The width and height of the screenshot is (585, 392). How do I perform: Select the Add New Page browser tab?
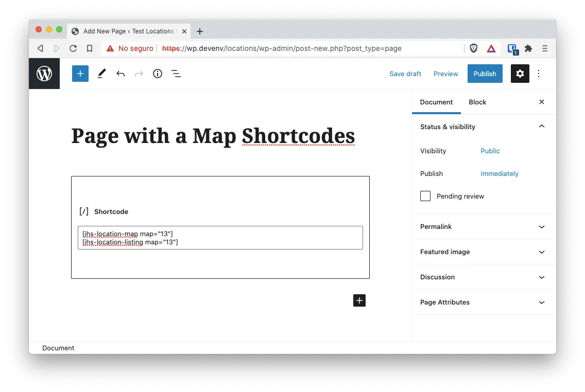tap(128, 31)
